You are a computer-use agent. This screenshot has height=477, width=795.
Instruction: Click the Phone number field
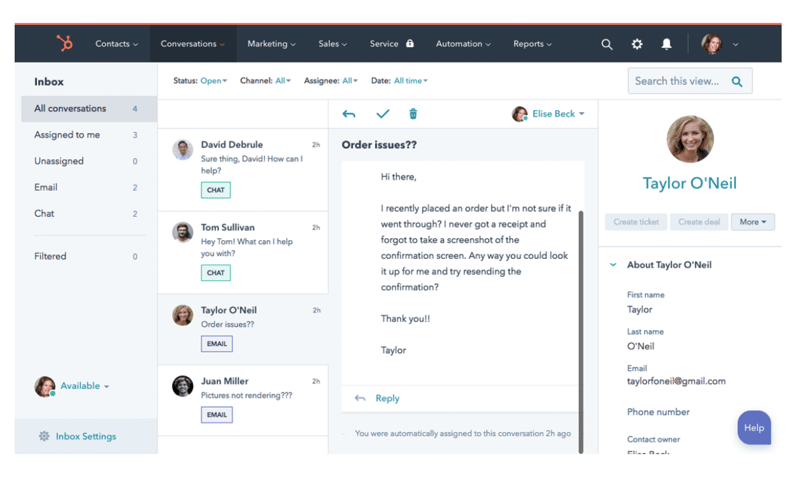click(x=658, y=412)
